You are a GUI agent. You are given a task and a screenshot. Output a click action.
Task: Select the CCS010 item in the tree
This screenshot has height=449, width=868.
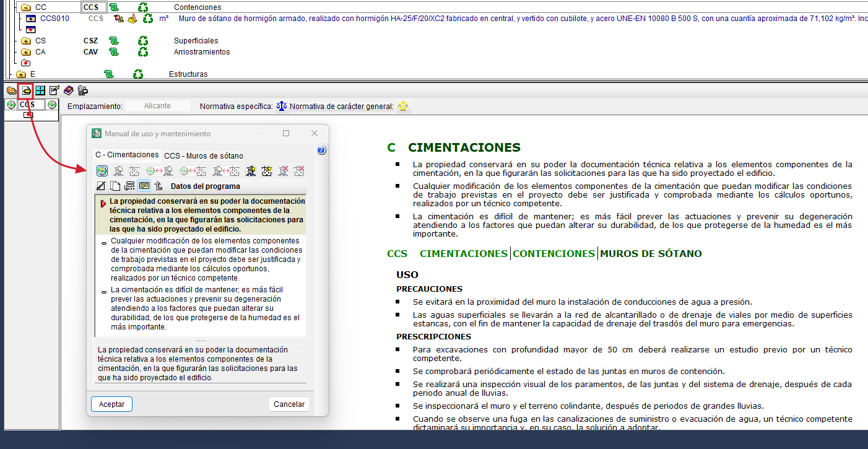pos(54,19)
